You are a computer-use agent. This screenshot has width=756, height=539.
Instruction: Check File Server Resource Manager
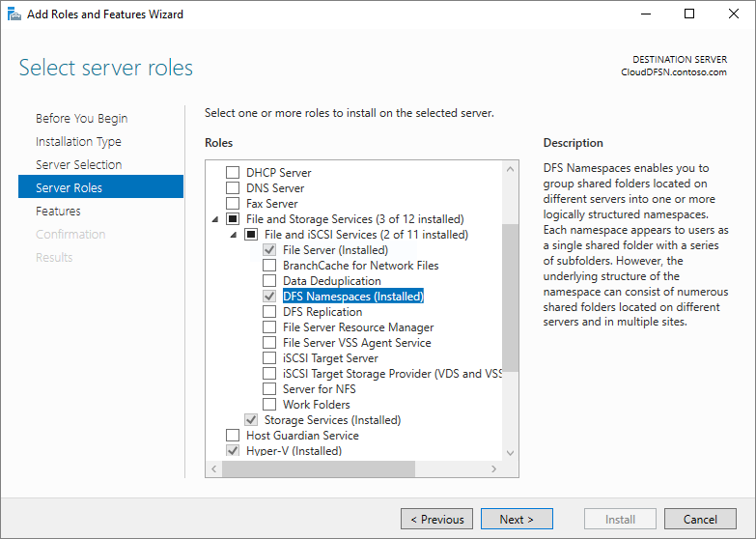pos(269,327)
